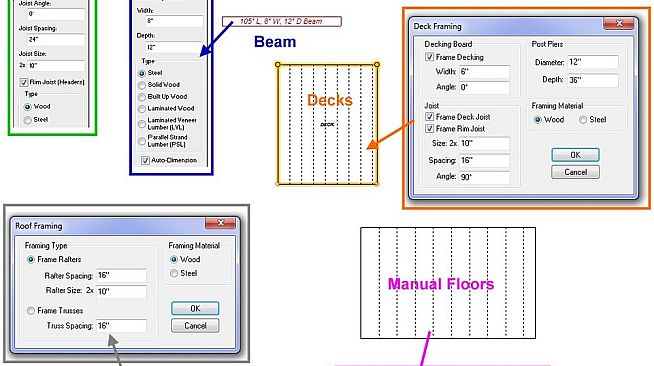Select the Frame Rafters option

[x=30, y=259]
